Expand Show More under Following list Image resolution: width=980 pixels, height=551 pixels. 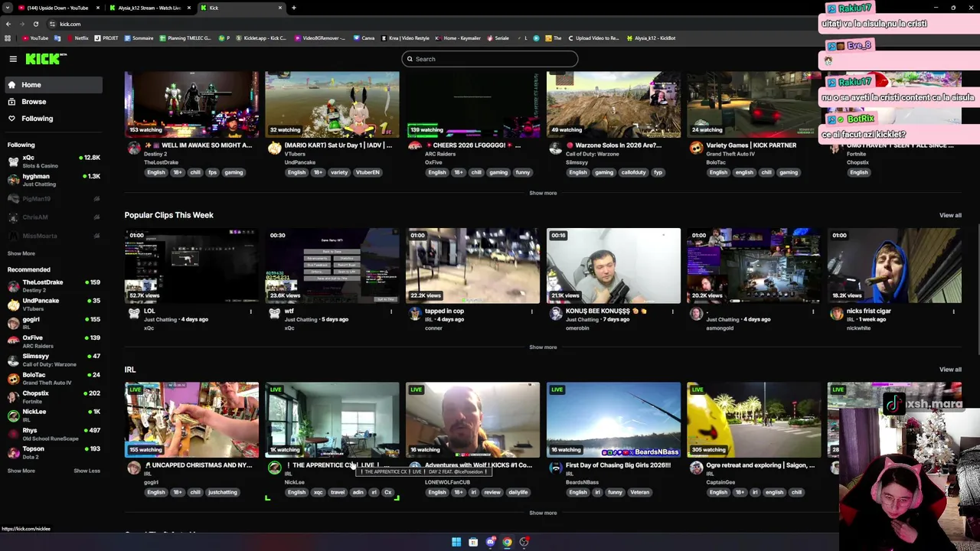[21, 253]
